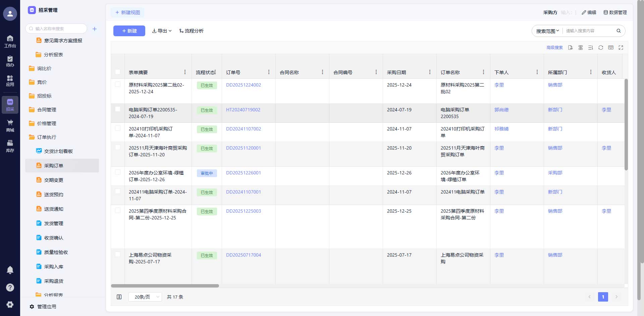Viewport: 644px width, 316px height.
Task: Open help question mark icon
Action: 10,287
